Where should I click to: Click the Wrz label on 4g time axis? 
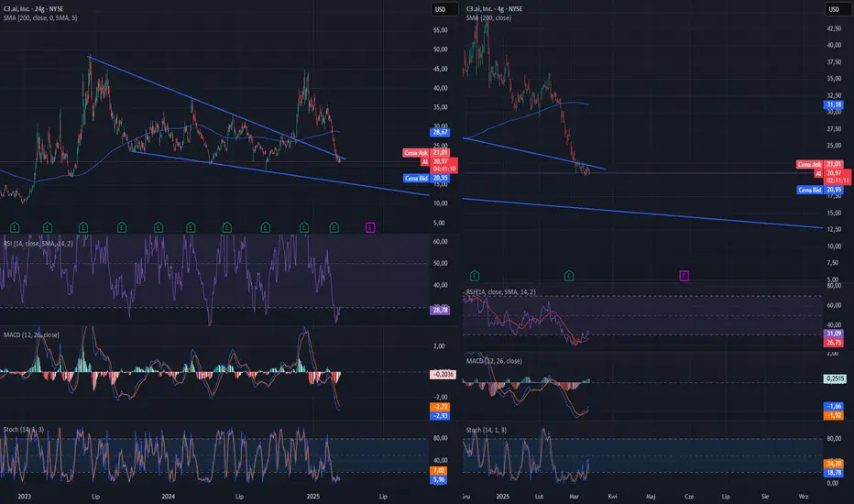point(804,497)
